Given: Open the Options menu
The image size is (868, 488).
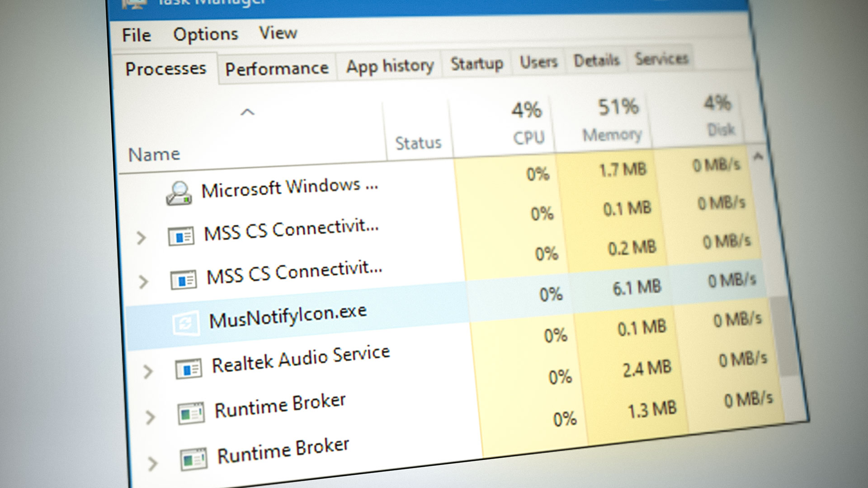Looking at the screenshot, I should coord(207,33).
